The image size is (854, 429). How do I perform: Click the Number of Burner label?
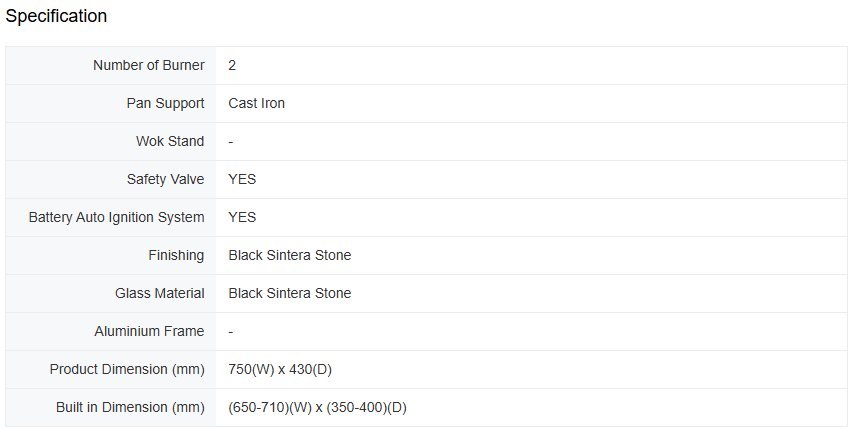click(148, 65)
